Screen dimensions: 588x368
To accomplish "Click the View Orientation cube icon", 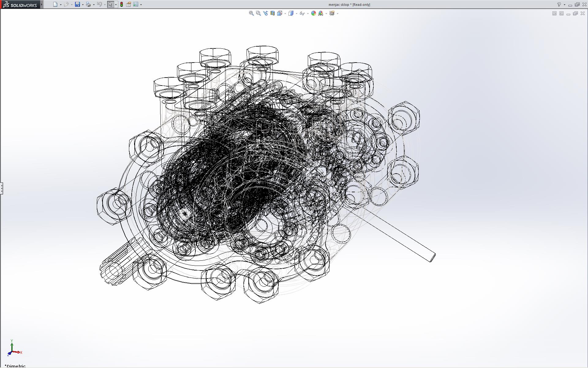I will point(279,13).
